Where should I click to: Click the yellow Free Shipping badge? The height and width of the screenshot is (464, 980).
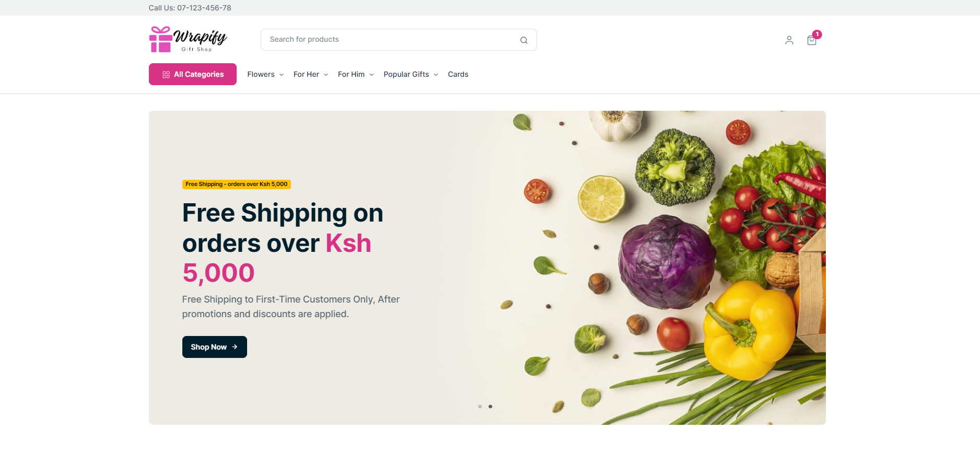tap(237, 184)
